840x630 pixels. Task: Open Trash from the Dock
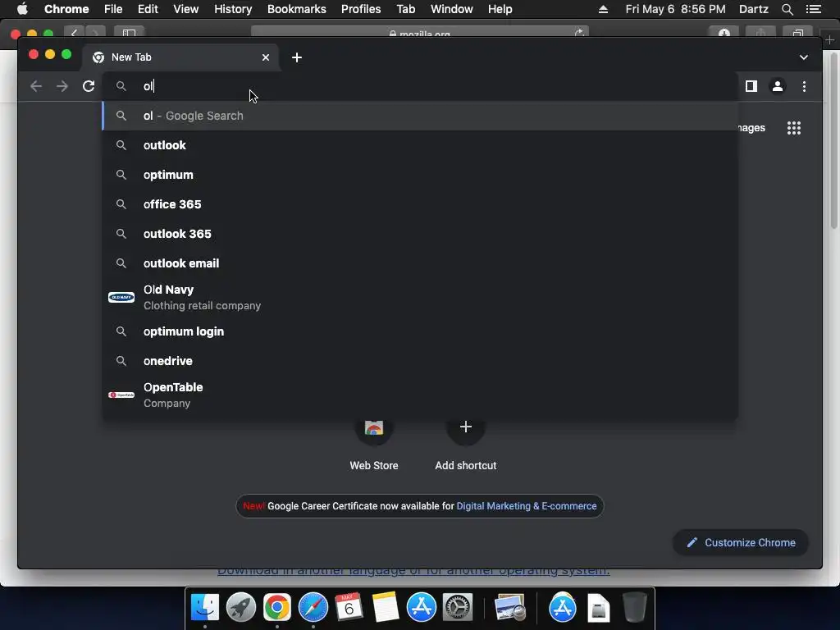(x=635, y=607)
